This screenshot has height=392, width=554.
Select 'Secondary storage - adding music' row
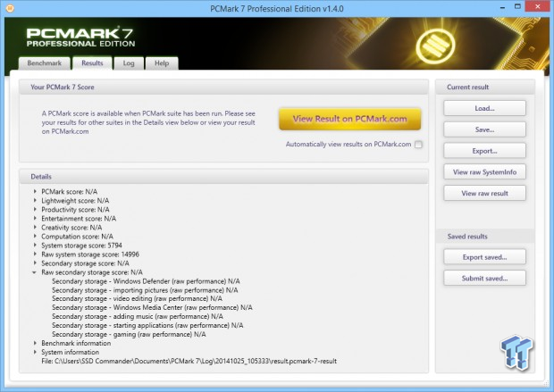pos(138,316)
